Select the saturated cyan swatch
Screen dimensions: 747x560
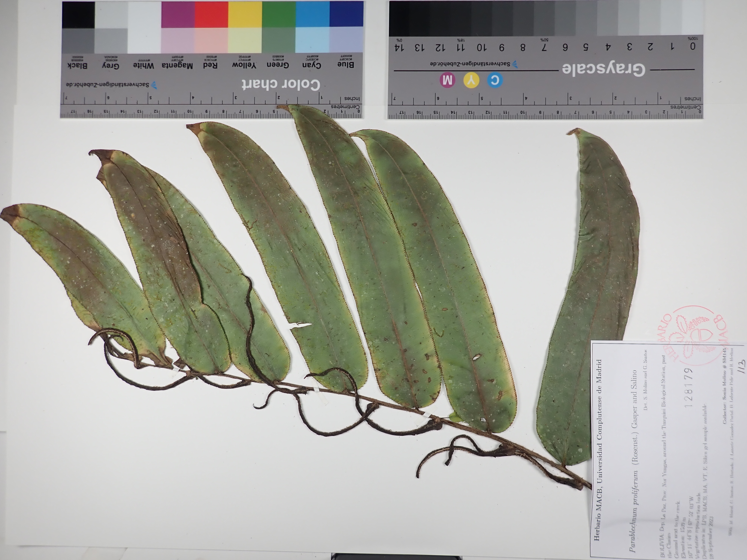pyautogui.click(x=313, y=14)
